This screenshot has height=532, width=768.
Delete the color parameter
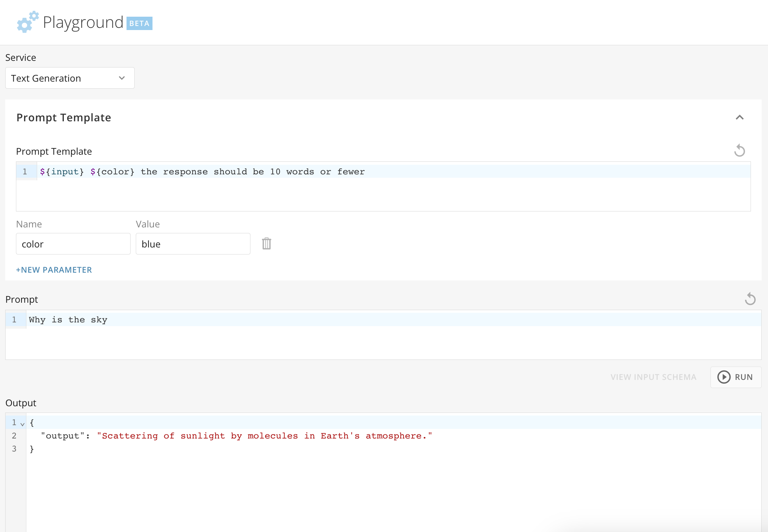pyautogui.click(x=266, y=243)
